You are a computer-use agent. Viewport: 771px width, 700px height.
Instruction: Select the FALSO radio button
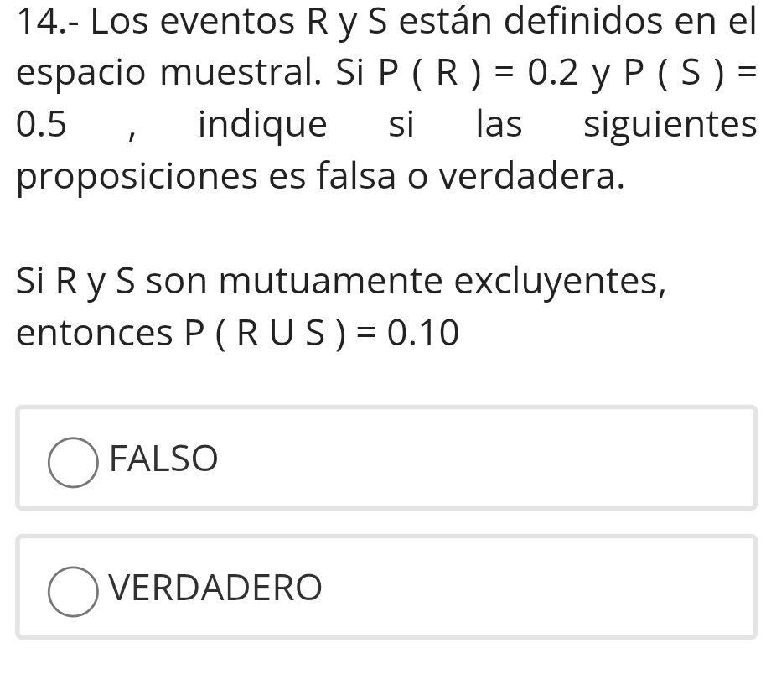73,462
